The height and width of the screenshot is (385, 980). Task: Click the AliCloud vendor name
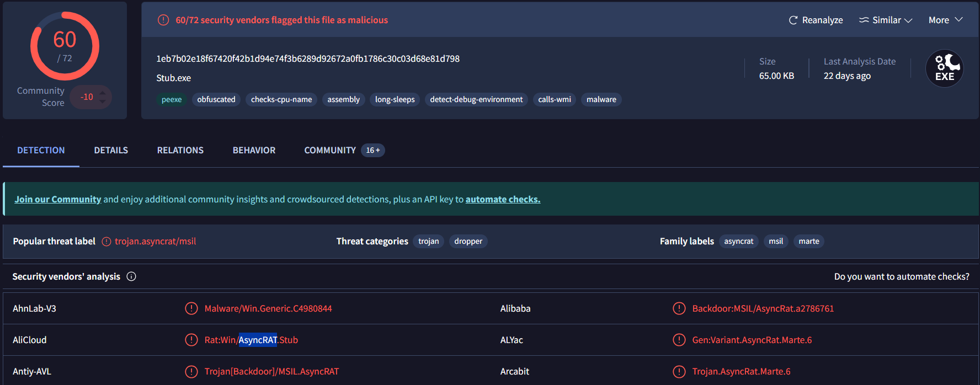pos(30,340)
